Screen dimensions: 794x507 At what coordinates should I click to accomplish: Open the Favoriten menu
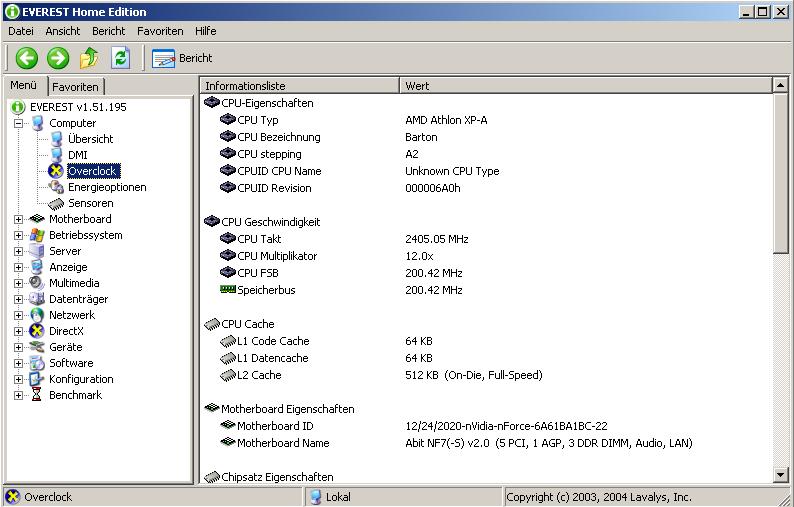pyautogui.click(x=160, y=31)
